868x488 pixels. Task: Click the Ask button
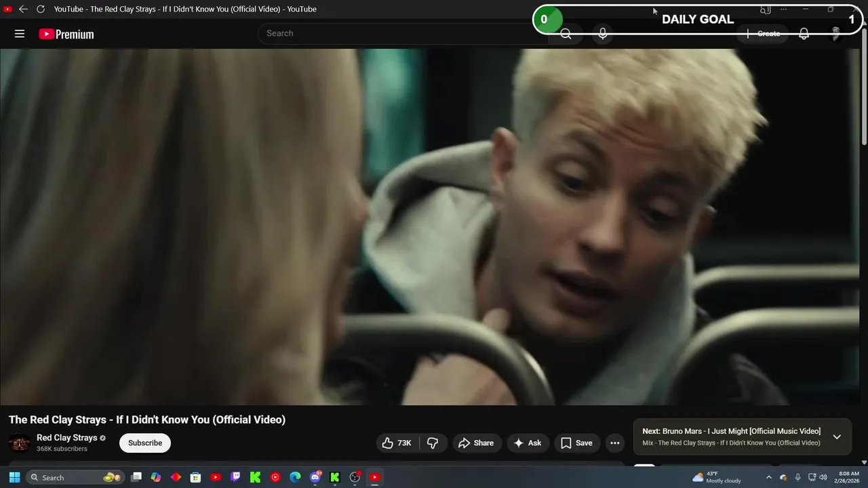(x=527, y=443)
